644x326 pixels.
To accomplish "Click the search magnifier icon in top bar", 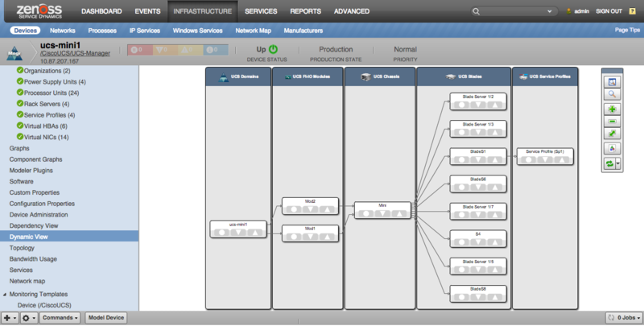I will tap(476, 11).
